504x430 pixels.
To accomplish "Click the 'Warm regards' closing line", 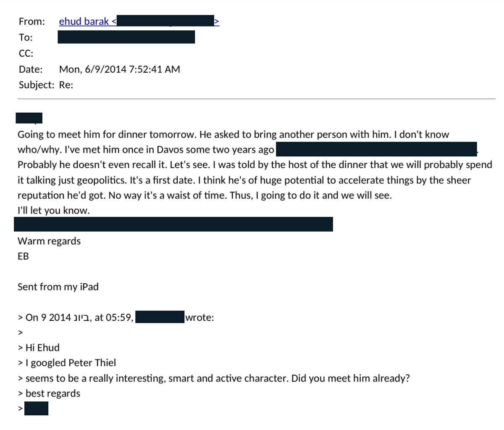I will click(49, 241).
